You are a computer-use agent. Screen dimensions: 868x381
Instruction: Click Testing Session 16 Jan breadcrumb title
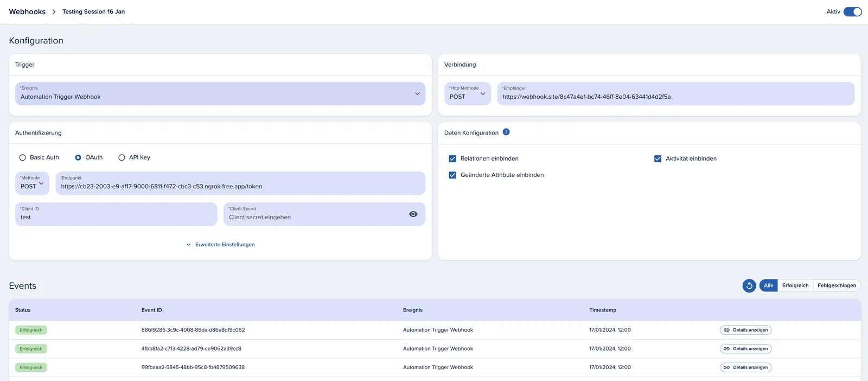[x=93, y=12]
